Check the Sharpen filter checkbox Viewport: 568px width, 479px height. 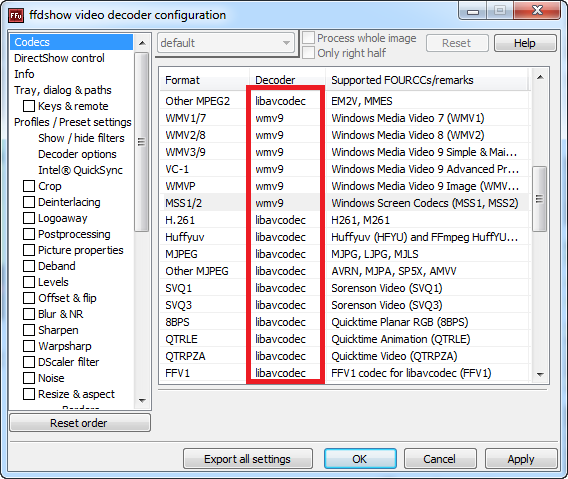tap(29, 330)
